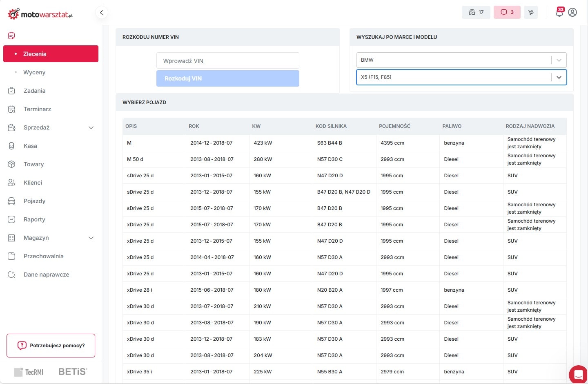Open the notifications bell icon
This screenshot has height=384, width=588.
[559, 12]
